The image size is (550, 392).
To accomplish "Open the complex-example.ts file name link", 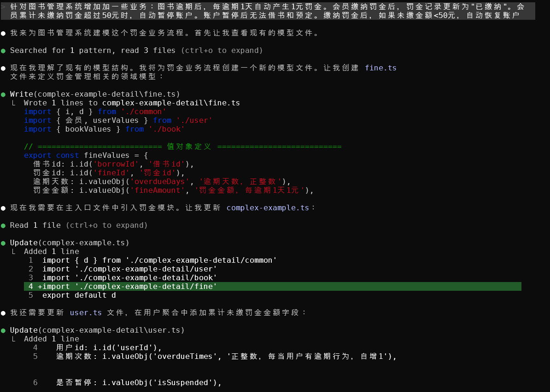I will pos(268,208).
